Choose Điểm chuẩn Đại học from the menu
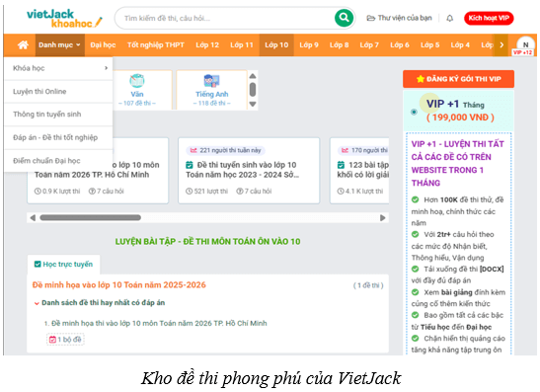The image size is (540, 392). (x=58, y=161)
